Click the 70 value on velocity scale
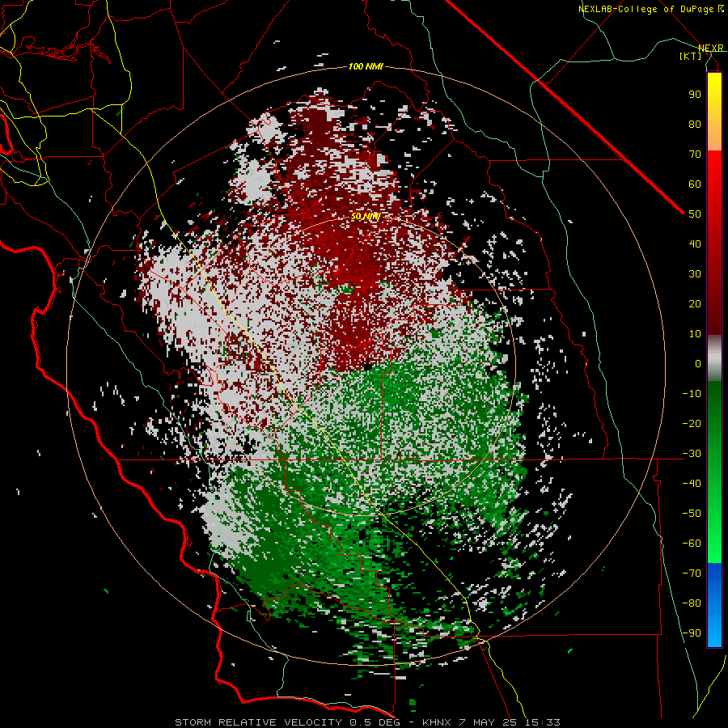Image resolution: width=728 pixels, height=728 pixels. point(695,154)
